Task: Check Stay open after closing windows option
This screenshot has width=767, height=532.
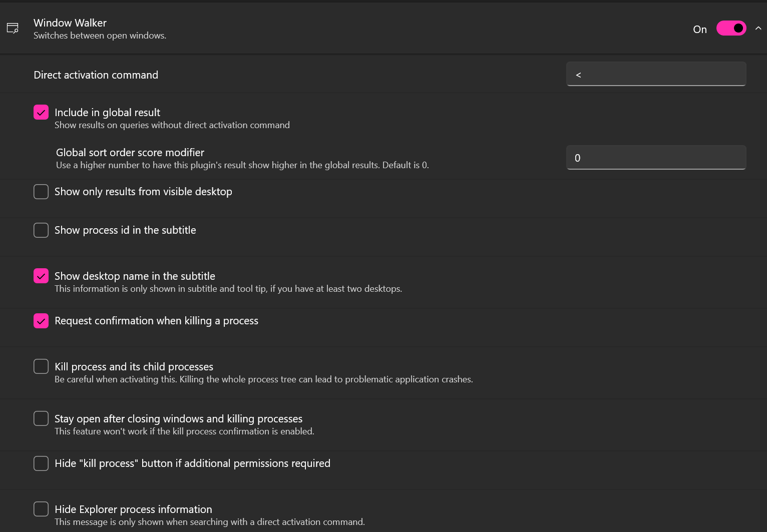Action: click(x=41, y=418)
